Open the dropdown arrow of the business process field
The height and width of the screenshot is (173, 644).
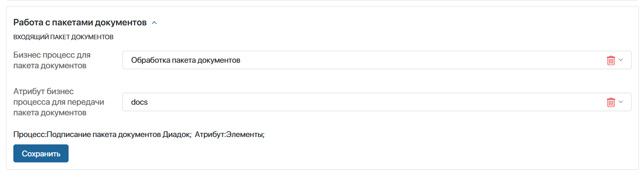pyautogui.click(x=621, y=60)
